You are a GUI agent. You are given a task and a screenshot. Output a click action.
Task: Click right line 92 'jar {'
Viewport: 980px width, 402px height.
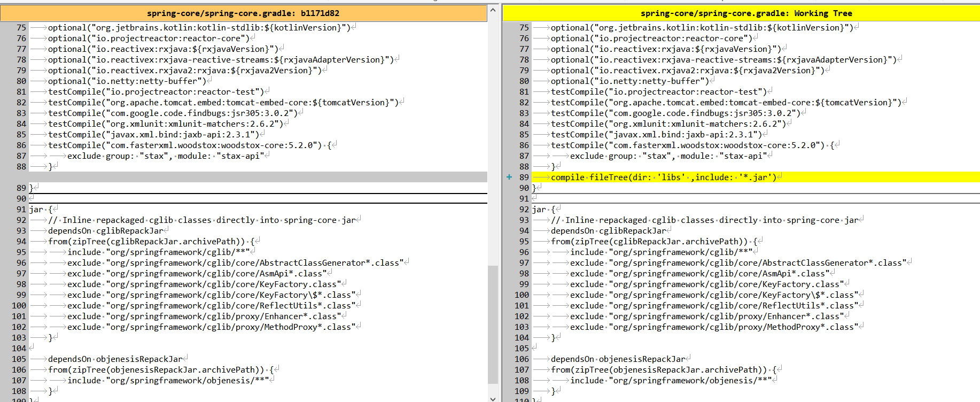click(544, 210)
